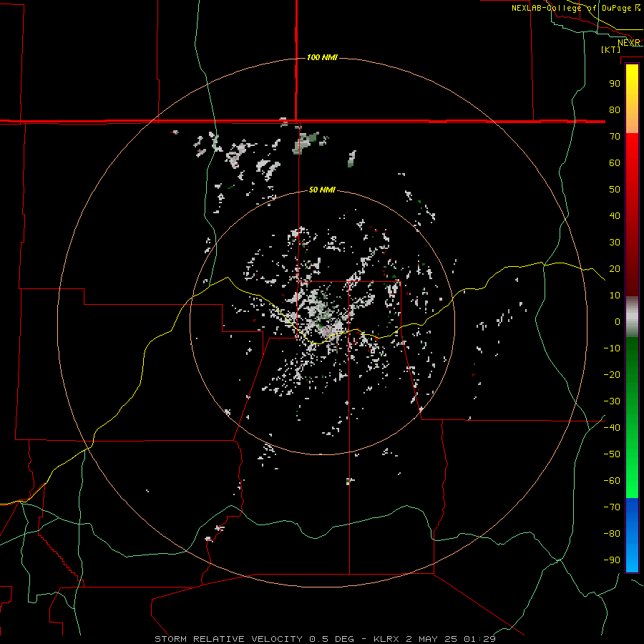Click the blue bottom segment of color bar
644x644 pixels.
[x=632, y=535]
